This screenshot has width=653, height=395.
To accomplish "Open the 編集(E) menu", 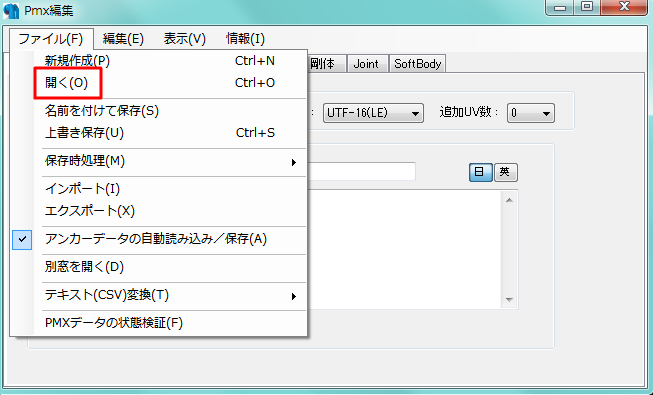I will 123,39.
